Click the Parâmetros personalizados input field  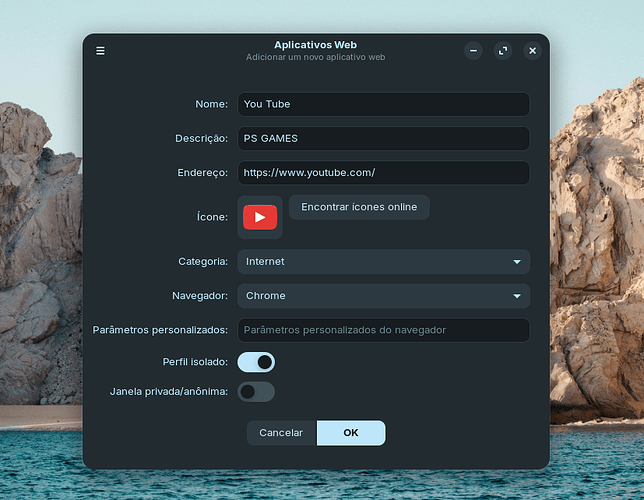pyautogui.click(x=383, y=330)
